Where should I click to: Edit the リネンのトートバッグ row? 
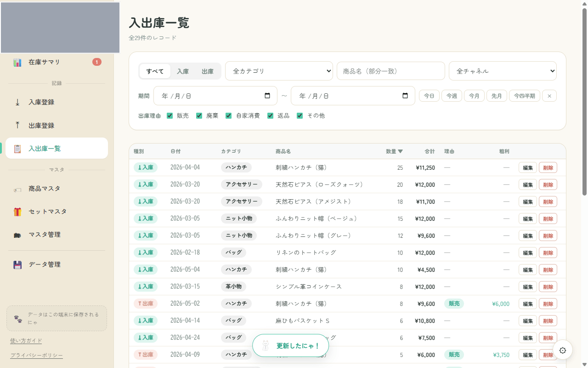528,253
